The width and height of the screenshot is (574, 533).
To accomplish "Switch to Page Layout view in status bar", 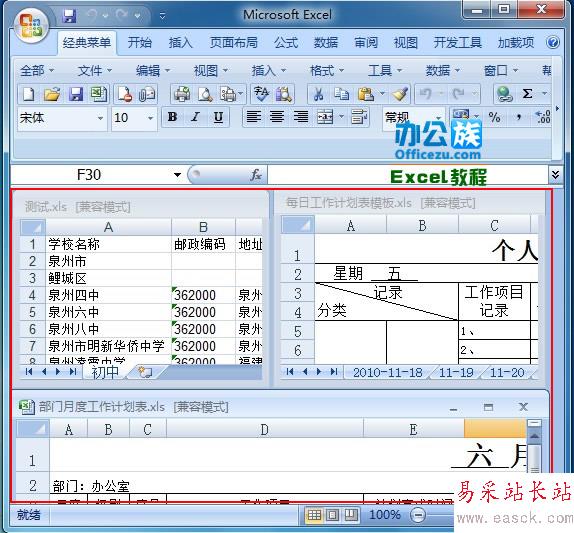I will tap(332, 515).
